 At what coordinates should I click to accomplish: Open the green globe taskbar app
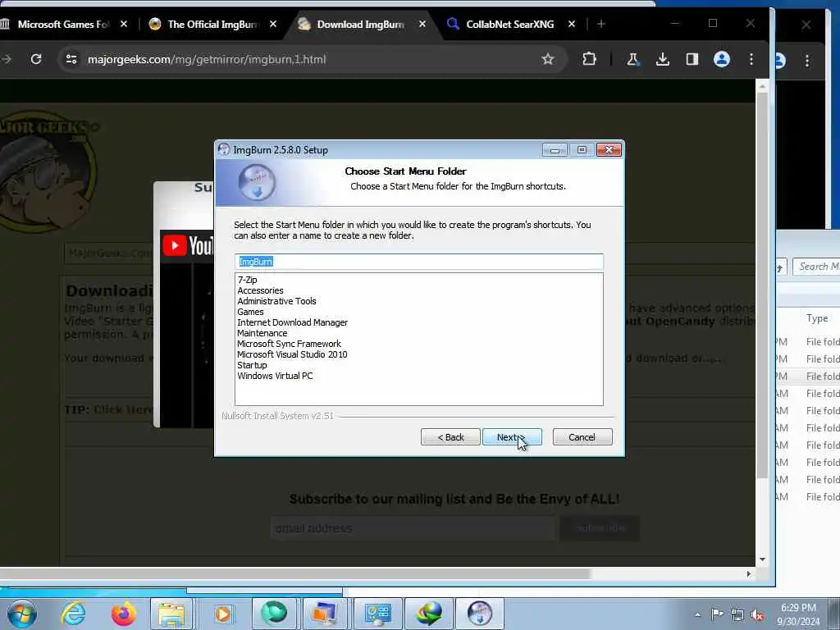[x=274, y=614]
